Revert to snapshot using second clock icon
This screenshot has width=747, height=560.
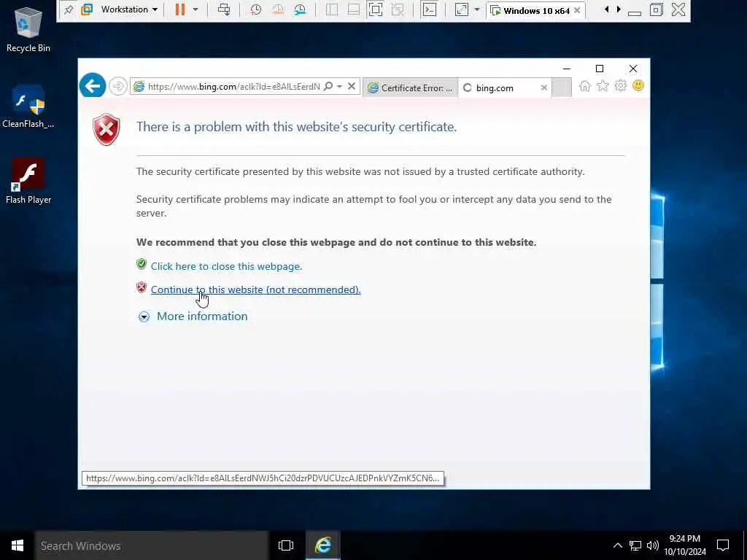(x=278, y=9)
